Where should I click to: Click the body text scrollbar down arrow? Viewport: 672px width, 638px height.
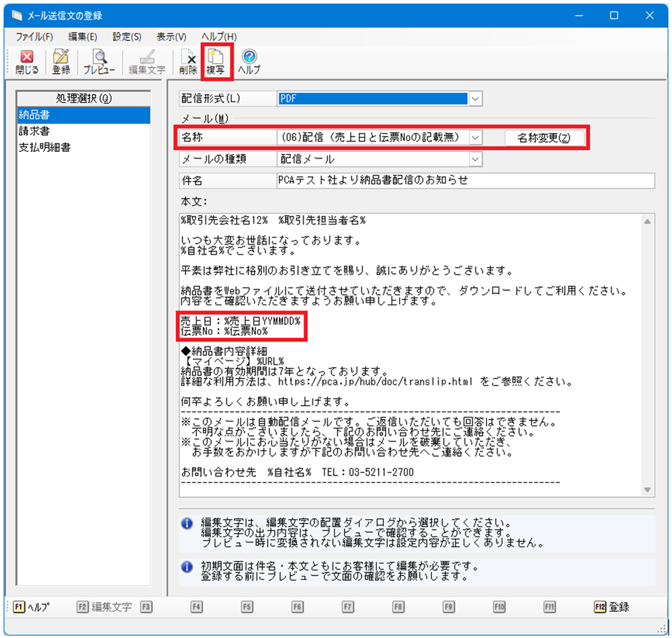(647, 490)
